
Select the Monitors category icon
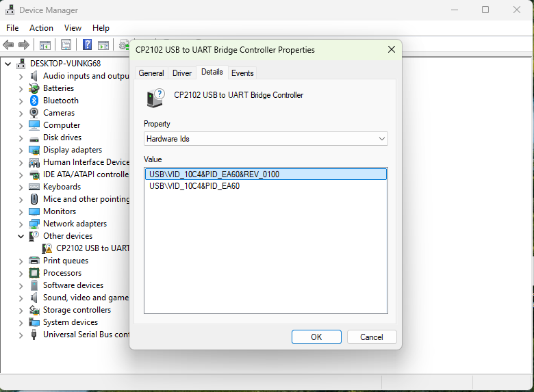pos(34,211)
